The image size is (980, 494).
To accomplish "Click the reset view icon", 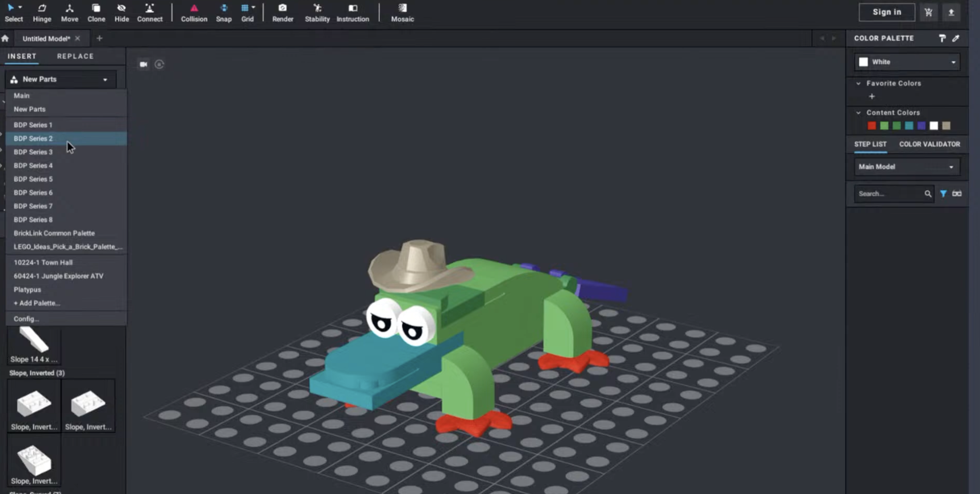I will pyautogui.click(x=159, y=64).
